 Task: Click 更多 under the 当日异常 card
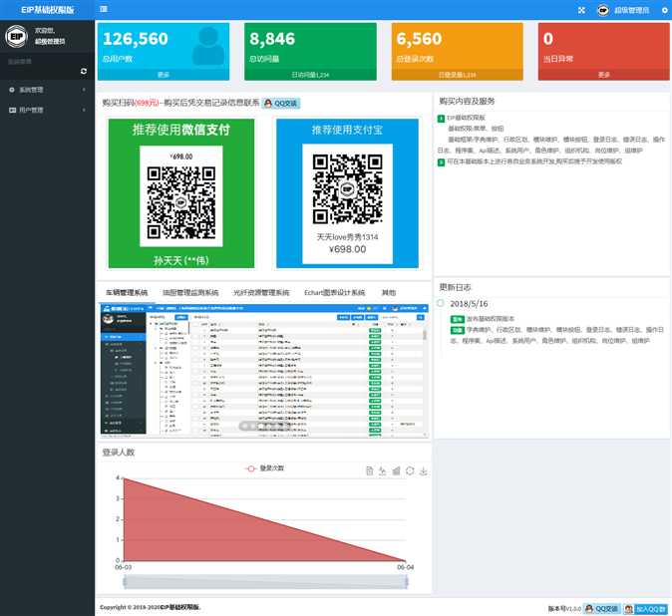pyautogui.click(x=604, y=75)
